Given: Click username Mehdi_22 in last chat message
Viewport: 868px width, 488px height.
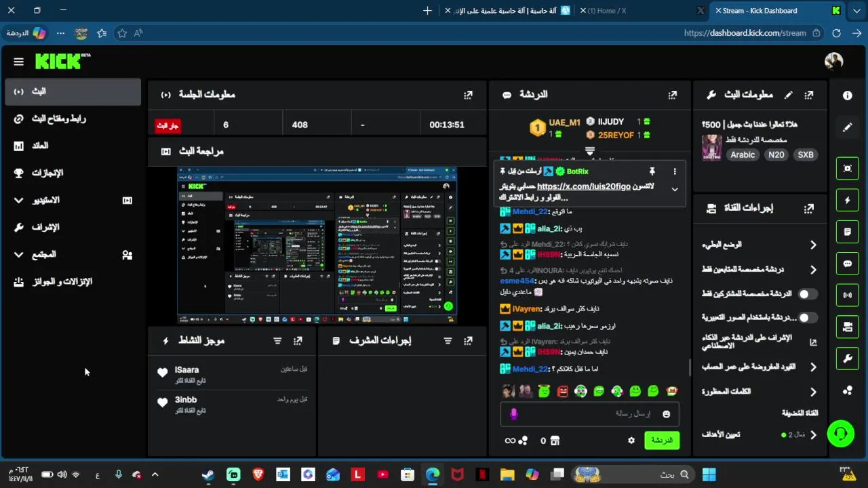Looking at the screenshot, I should (530, 369).
